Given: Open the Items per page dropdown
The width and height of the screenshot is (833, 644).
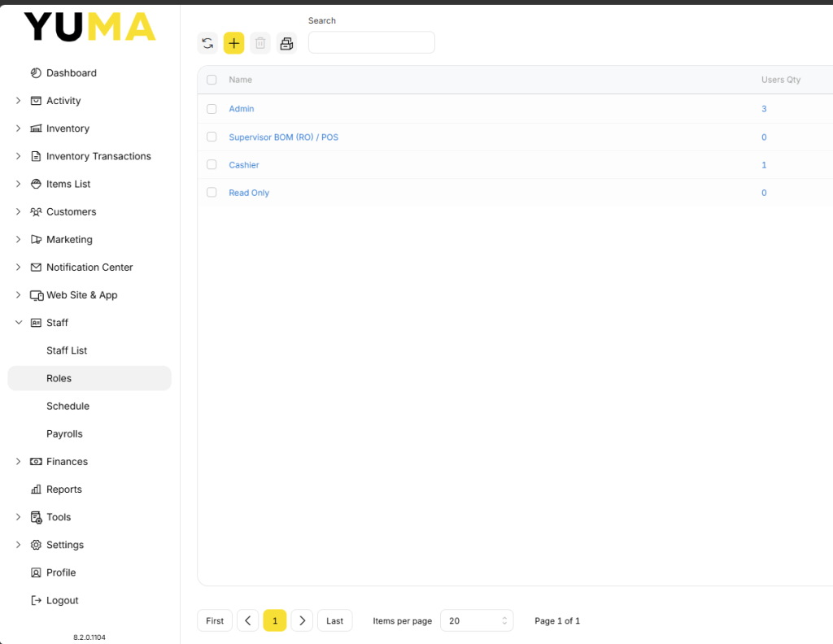Looking at the screenshot, I should coord(477,620).
